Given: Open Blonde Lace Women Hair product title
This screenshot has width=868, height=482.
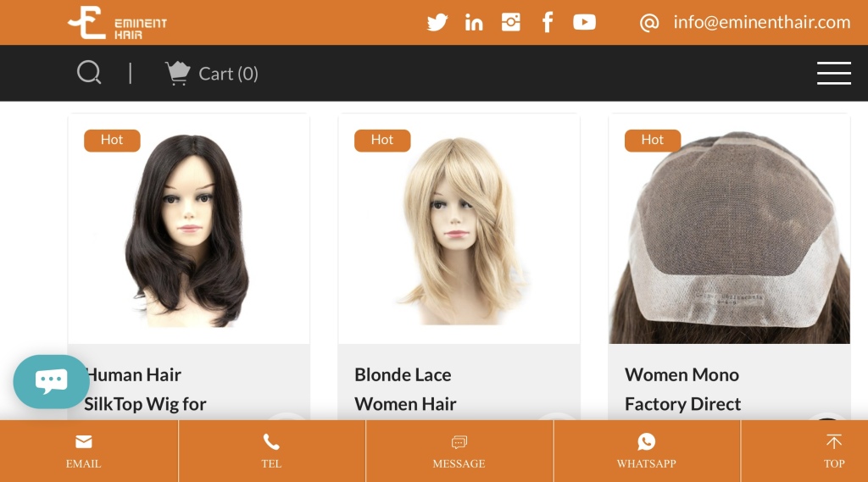Looking at the screenshot, I should point(405,389).
